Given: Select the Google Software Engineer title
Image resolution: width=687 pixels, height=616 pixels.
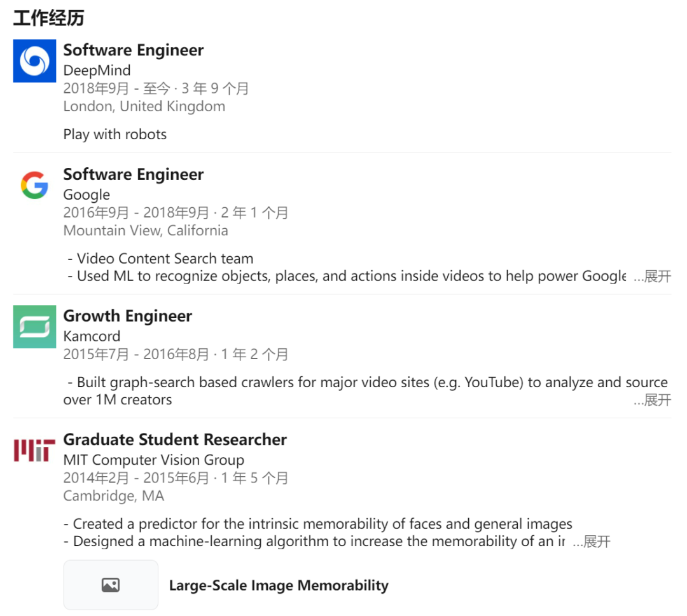Looking at the screenshot, I should [134, 174].
